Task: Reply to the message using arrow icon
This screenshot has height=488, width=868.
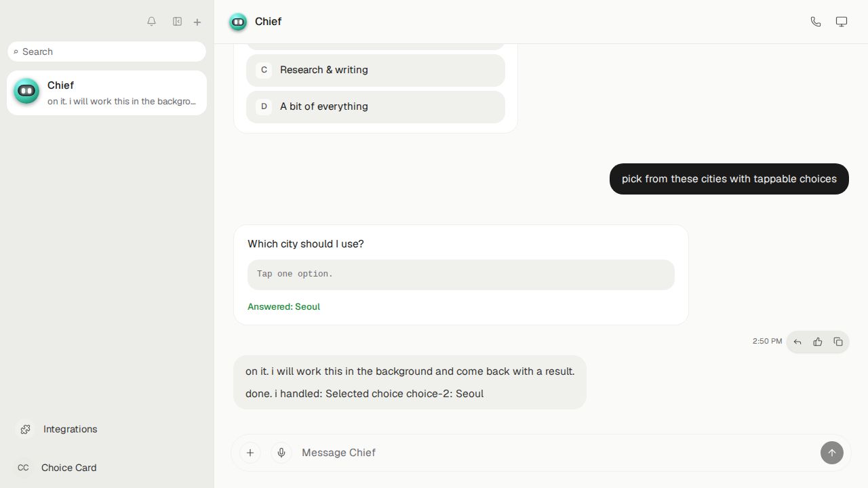Action: (797, 342)
